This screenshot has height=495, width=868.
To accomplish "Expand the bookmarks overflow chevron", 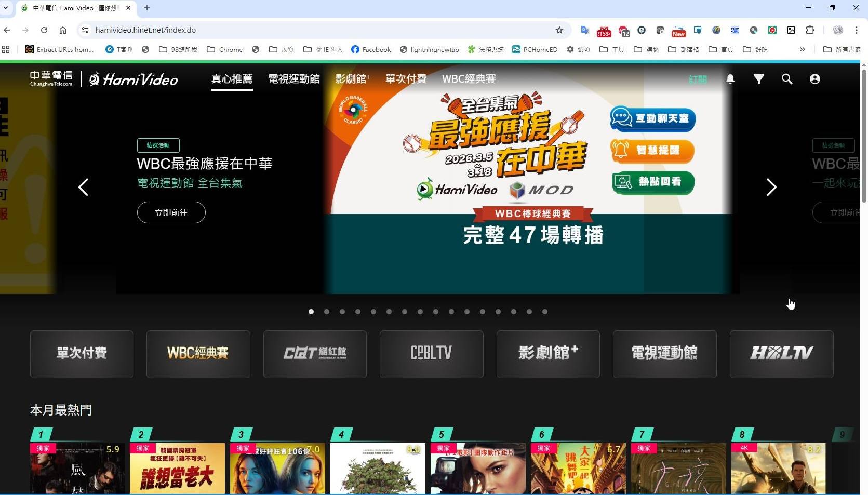I will 803,49.
